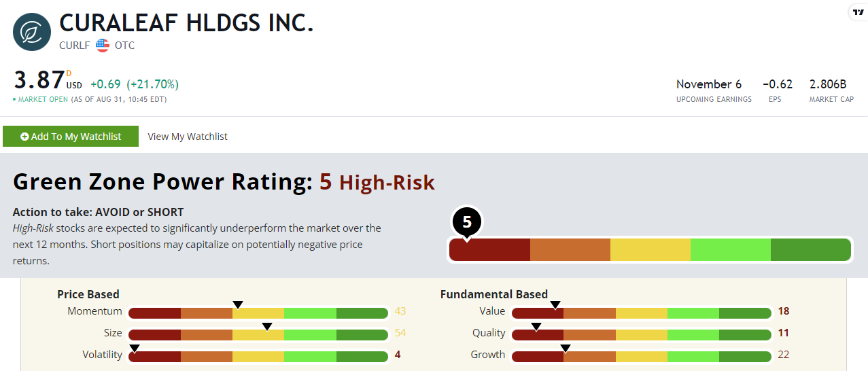Screen dimensions: 868x371
Task: Open the View My Watchlist link
Action: [188, 137]
